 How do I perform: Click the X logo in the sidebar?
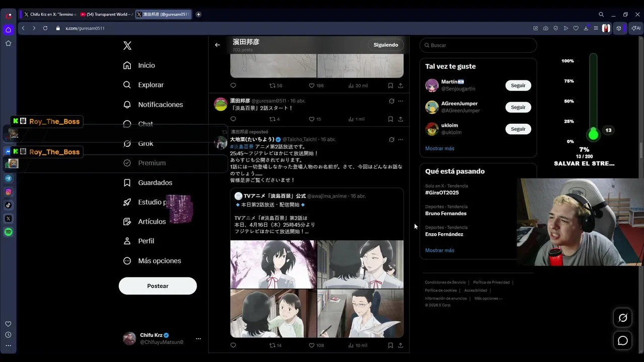[x=127, y=46]
